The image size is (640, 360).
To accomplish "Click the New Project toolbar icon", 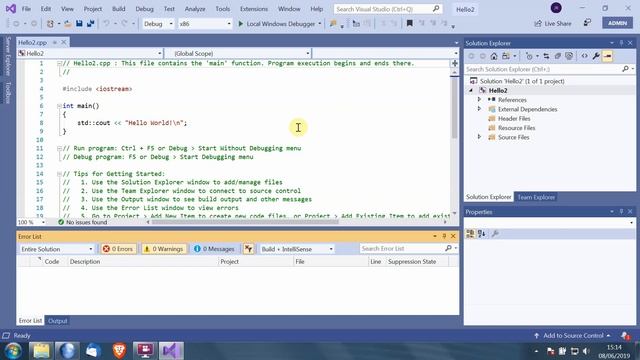I will 50,24.
